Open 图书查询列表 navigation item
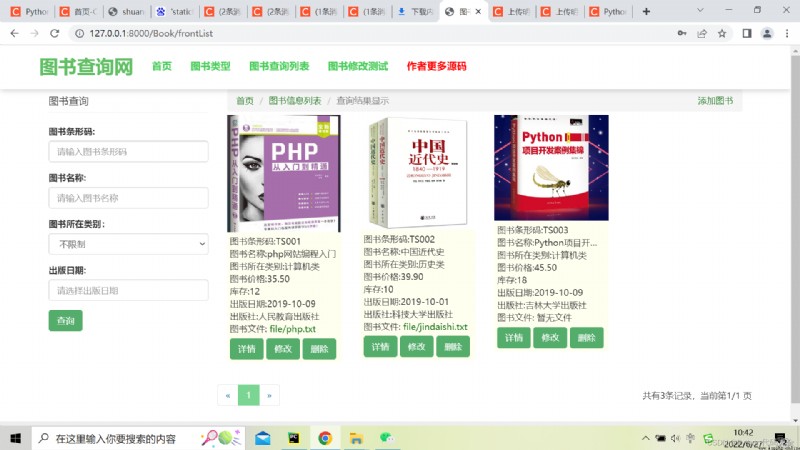The image size is (800, 450). point(279,66)
